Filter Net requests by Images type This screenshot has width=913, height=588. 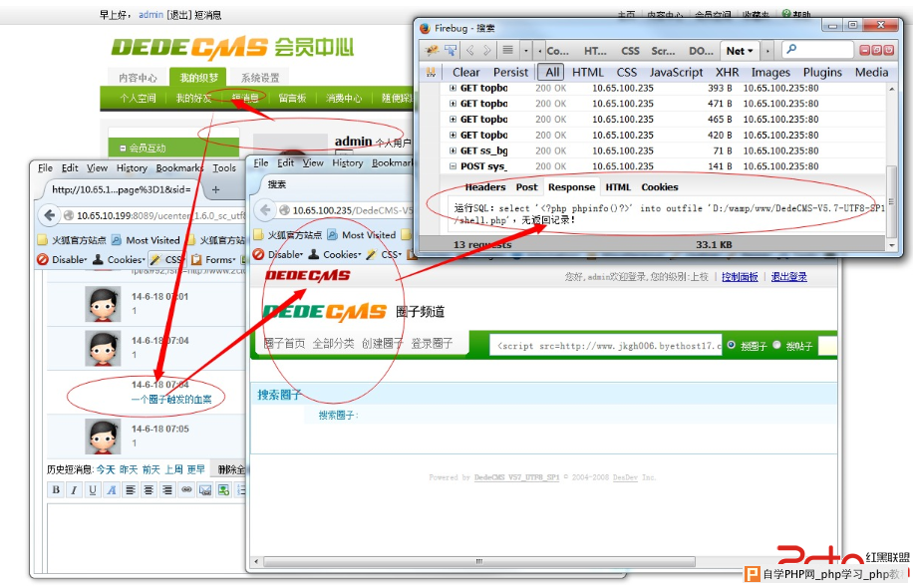point(770,72)
